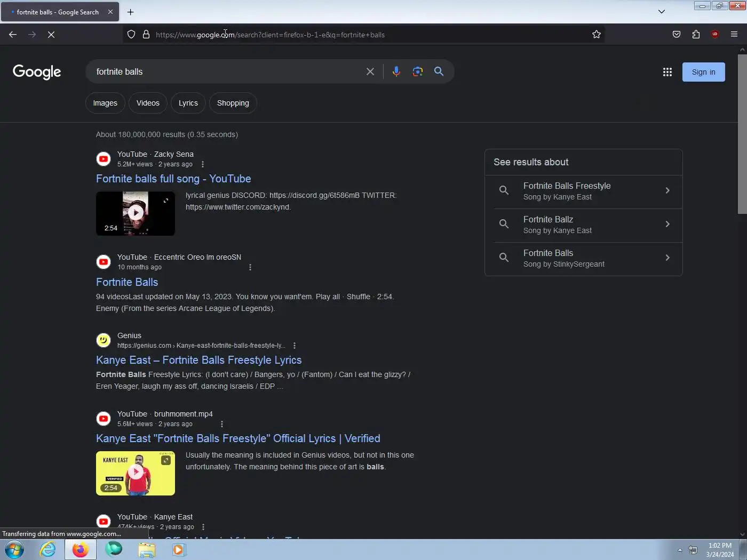Open options for Genius result
This screenshot has height=560, width=747.
(295, 346)
